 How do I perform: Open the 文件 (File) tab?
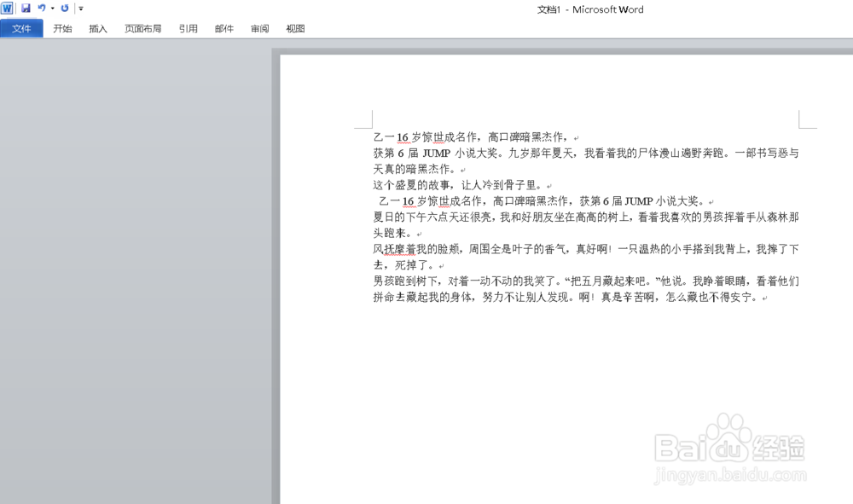21,28
